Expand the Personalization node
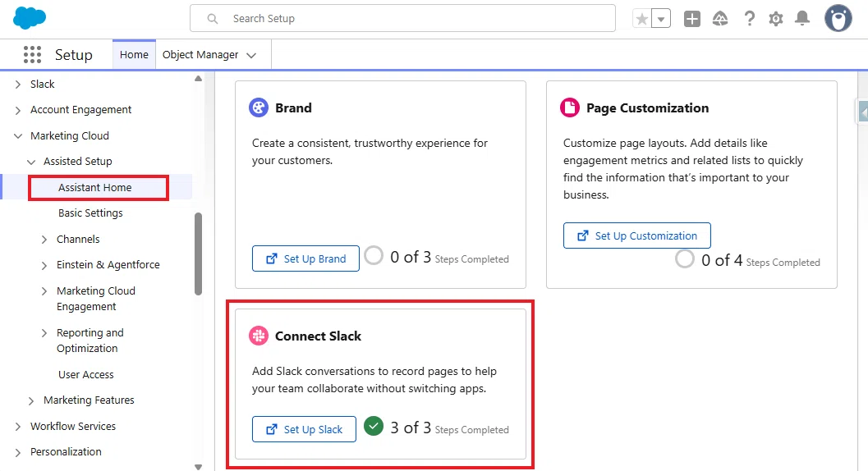 click(18, 452)
